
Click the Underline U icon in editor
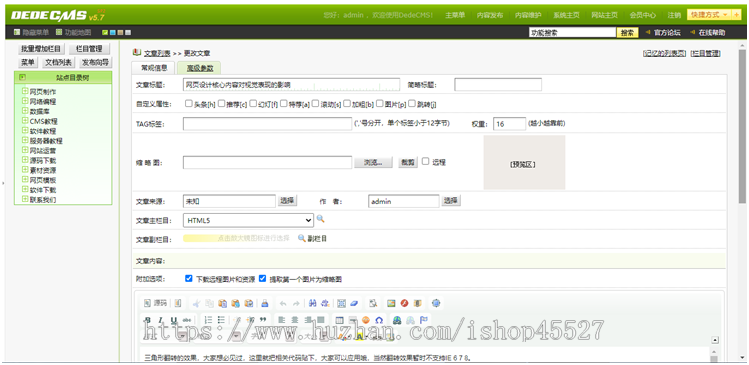(x=174, y=320)
